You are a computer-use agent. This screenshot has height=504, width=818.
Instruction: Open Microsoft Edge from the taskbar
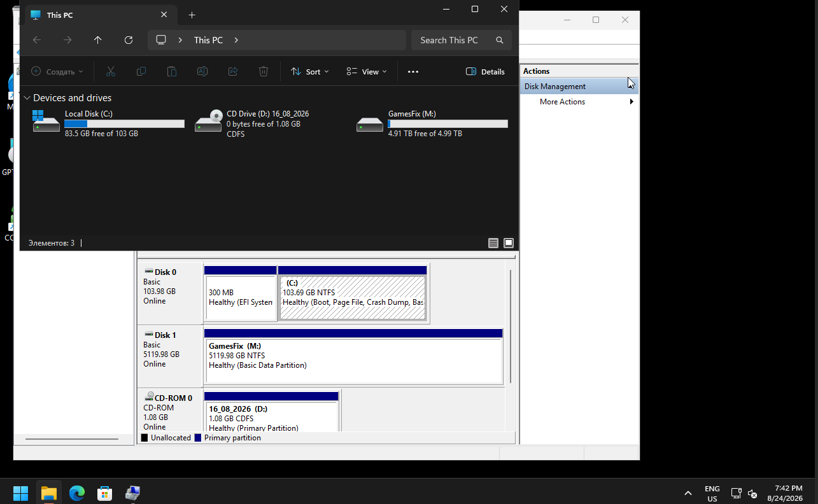click(77, 493)
